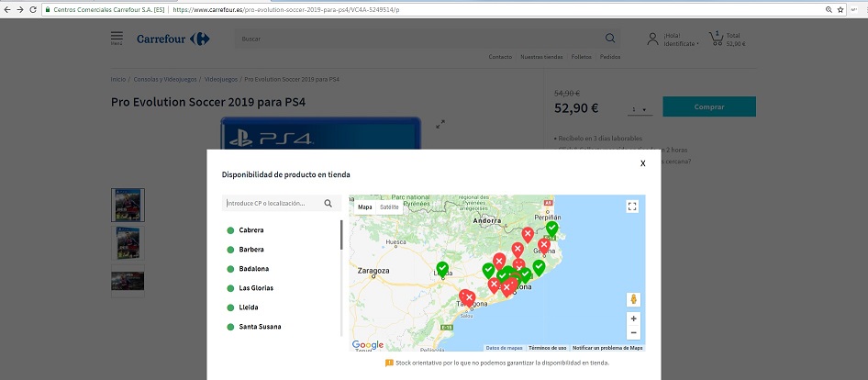Open the quantity dropdown
The image size is (868, 380).
click(640, 109)
